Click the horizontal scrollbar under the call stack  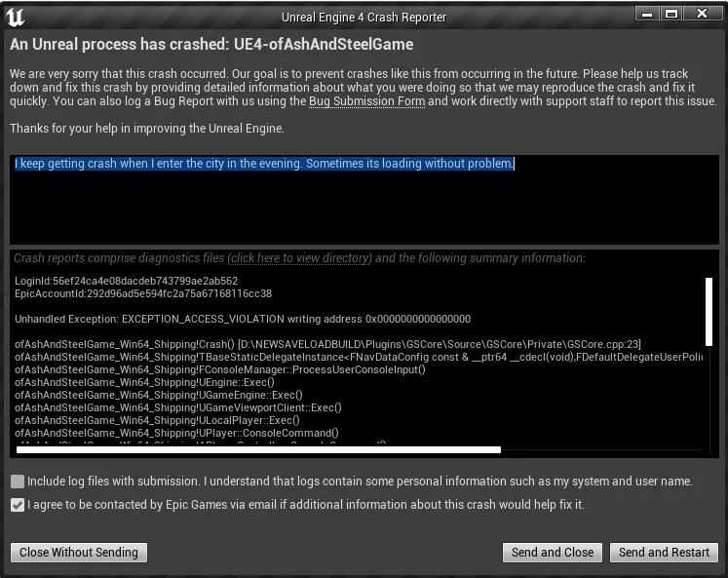(x=258, y=449)
